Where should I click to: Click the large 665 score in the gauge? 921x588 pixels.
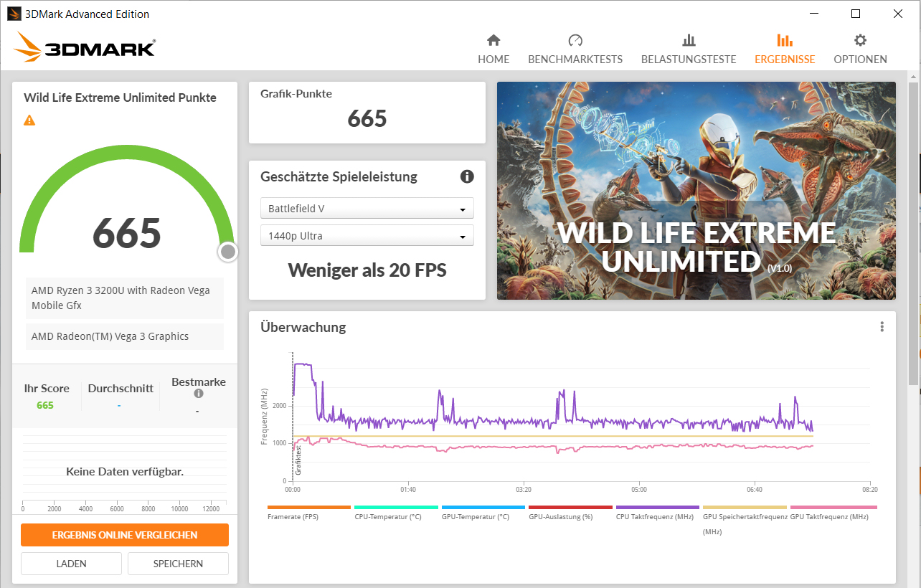click(x=127, y=233)
